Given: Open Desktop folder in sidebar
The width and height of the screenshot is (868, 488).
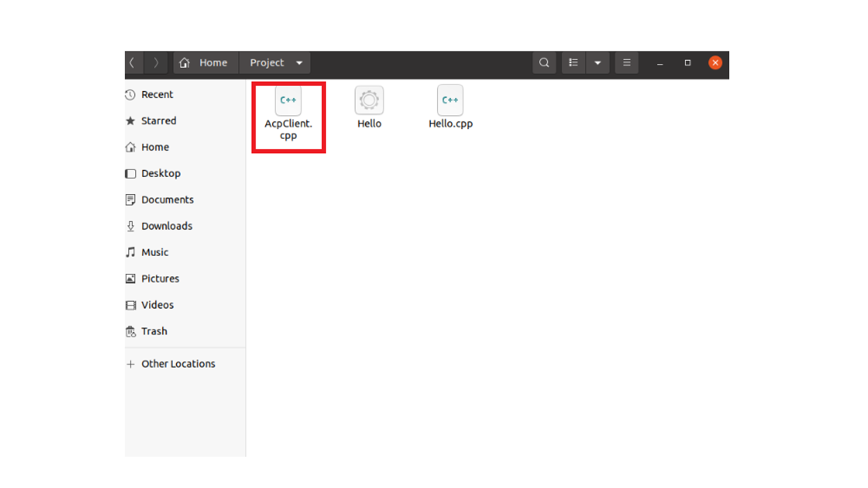Looking at the screenshot, I should (x=160, y=174).
